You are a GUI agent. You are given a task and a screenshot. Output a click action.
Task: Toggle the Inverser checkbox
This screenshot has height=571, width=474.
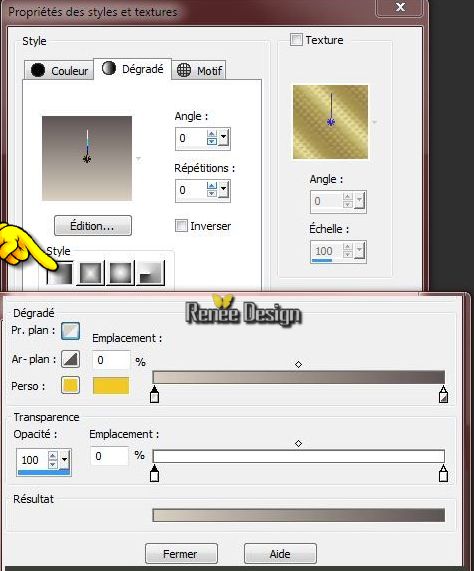click(x=181, y=226)
